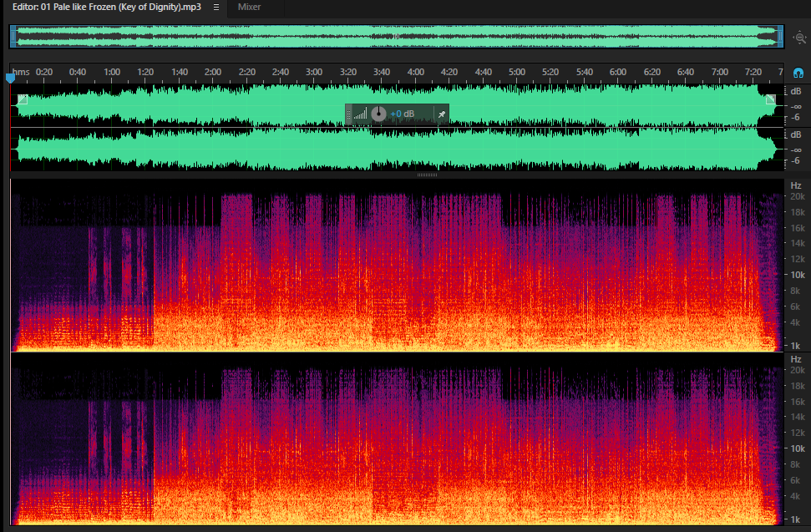Pin the HUD with the pushpin icon
The width and height of the screenshot is (811, 532).
(442, 114)
